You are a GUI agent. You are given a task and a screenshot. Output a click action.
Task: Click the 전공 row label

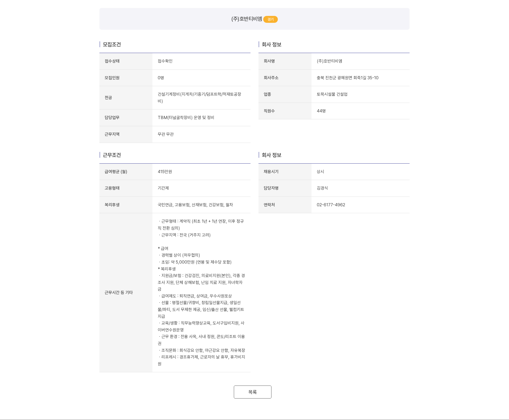click(x=108, y=98)
